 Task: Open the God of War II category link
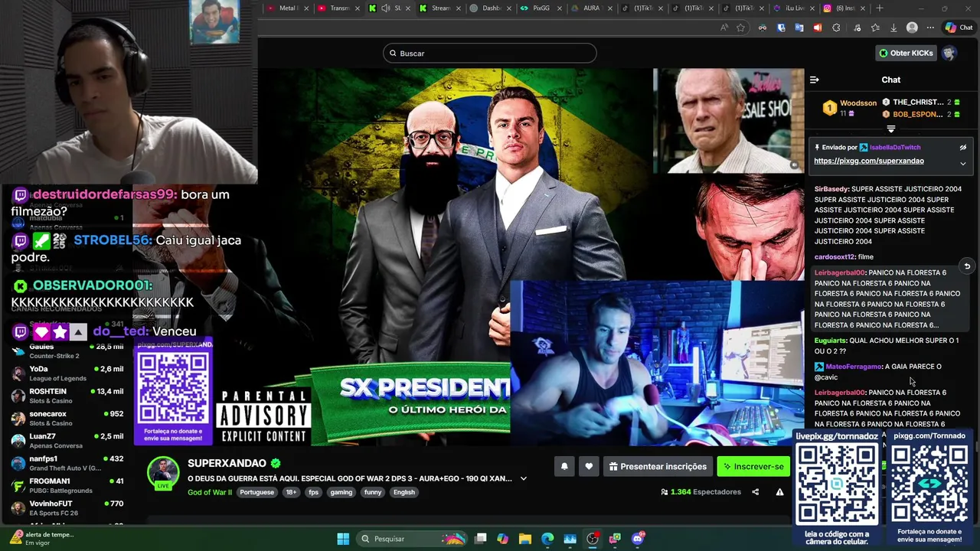click(x=209, y=492)
